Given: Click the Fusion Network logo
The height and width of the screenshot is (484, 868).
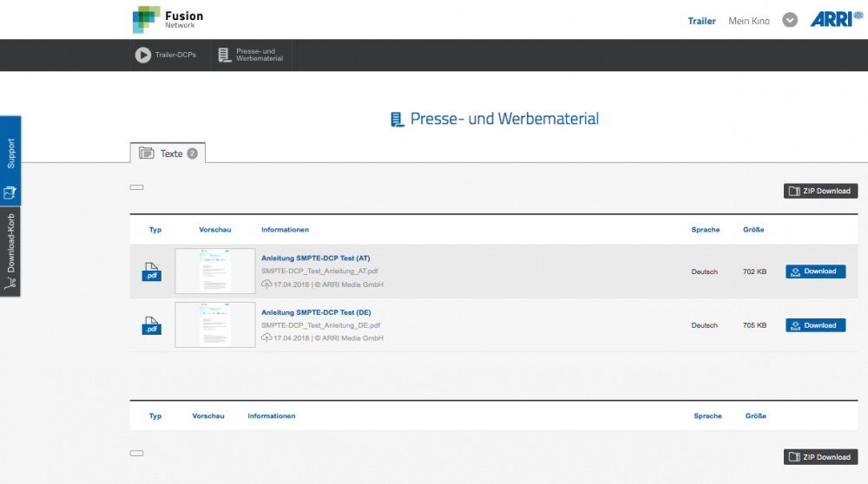Looking at the screenshot, I should point(168,19).
